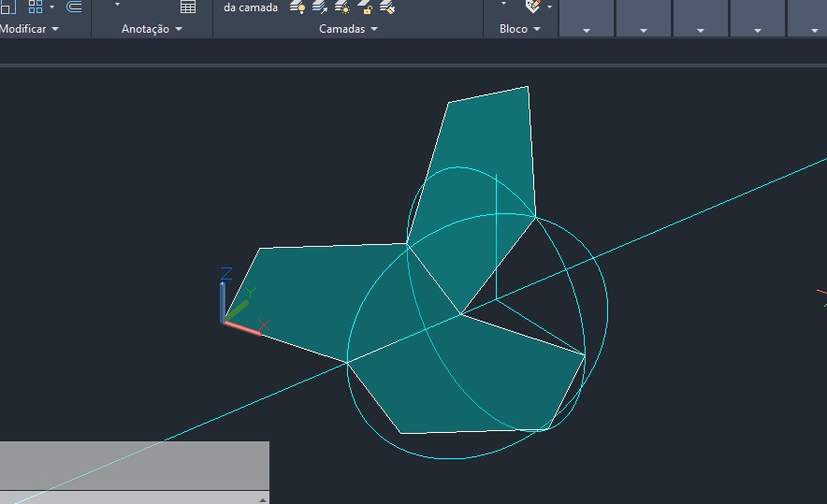Expand the collapsed panel right of Bloco
827x504 pixels.
(587, 30)
